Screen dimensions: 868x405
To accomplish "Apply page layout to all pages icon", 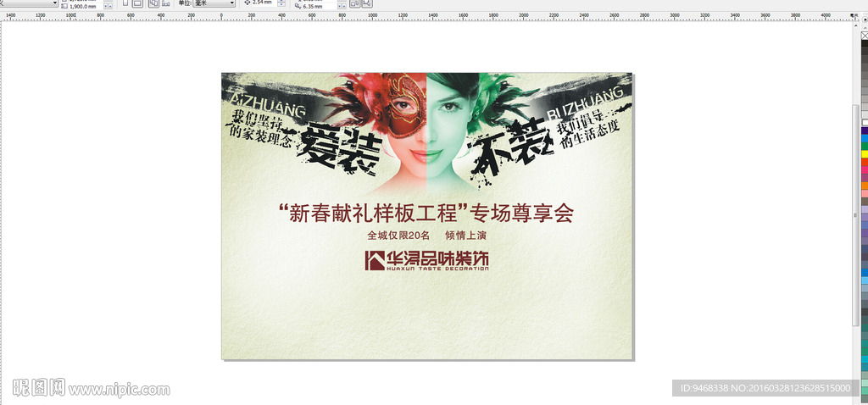I will pyautogui.click(x=153, y=3).
